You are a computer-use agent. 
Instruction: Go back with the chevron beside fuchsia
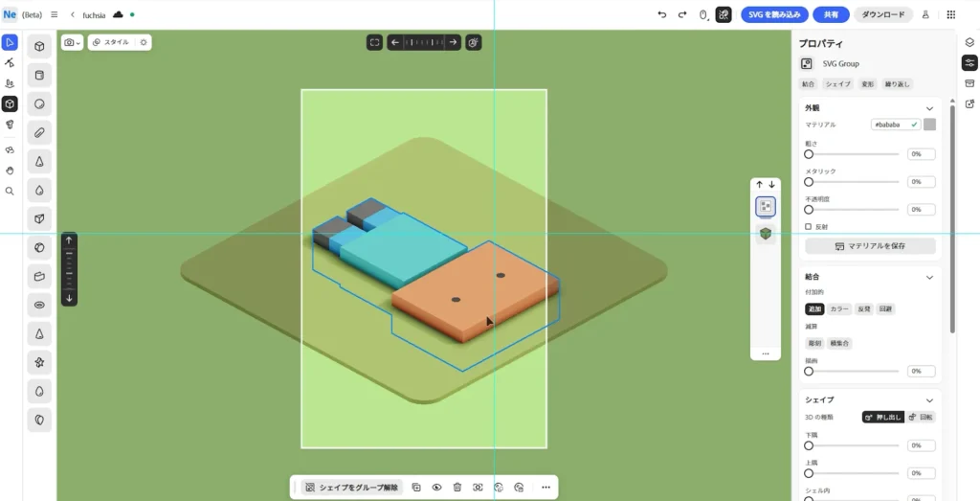click(73, 14)
